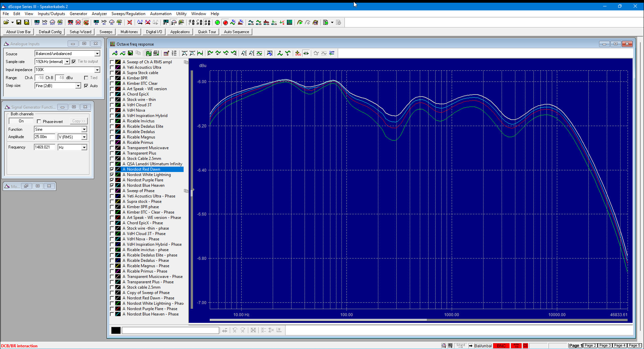The image size is (644, 349).
Task: Toggle the Phase-invert checkbox
Action: 39,121
